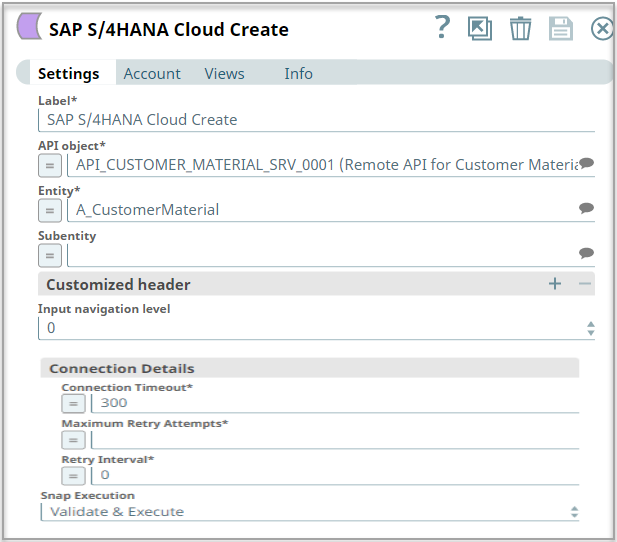Open the Account tab
The height and width of the screenshot is (542, 617).
pos(152,74)
